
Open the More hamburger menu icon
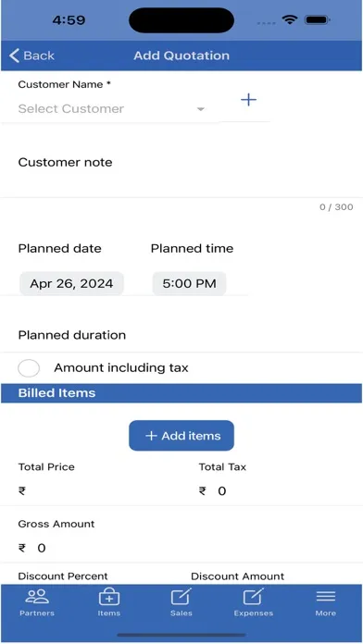[x=326, y=597]
